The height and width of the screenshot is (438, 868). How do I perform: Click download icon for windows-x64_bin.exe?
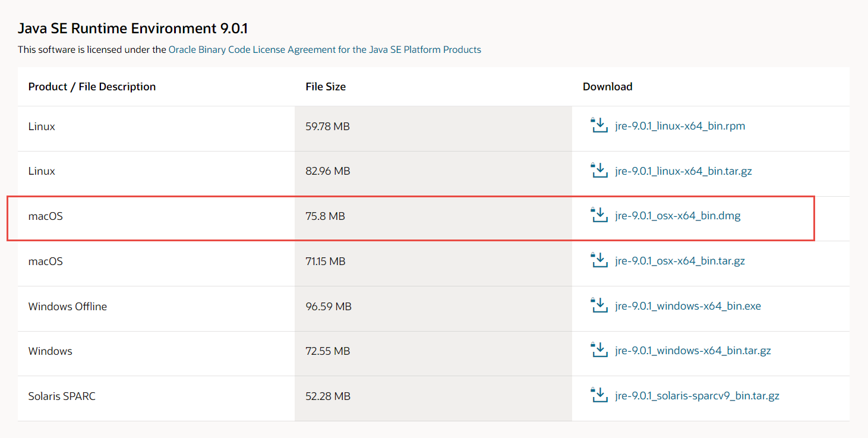tap(599, 305)
